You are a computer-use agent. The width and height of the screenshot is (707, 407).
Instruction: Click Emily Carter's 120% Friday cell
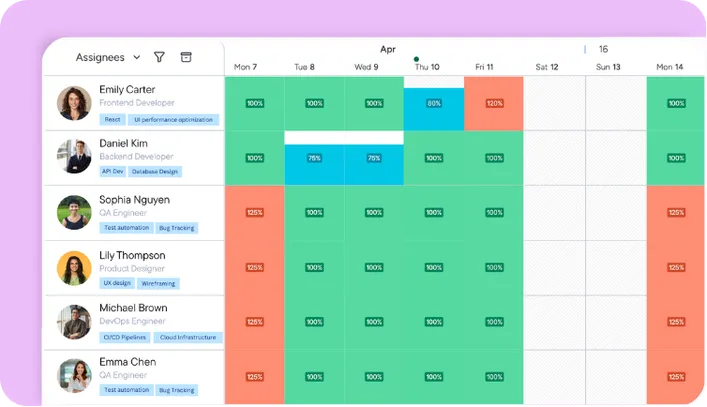pyautogui.click(x=494, y=103)
